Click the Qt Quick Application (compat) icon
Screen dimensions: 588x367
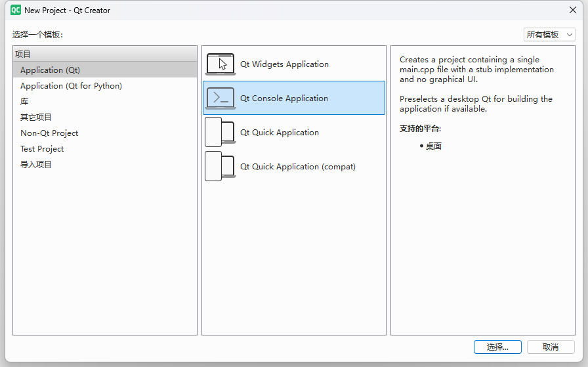click(220, 166)
